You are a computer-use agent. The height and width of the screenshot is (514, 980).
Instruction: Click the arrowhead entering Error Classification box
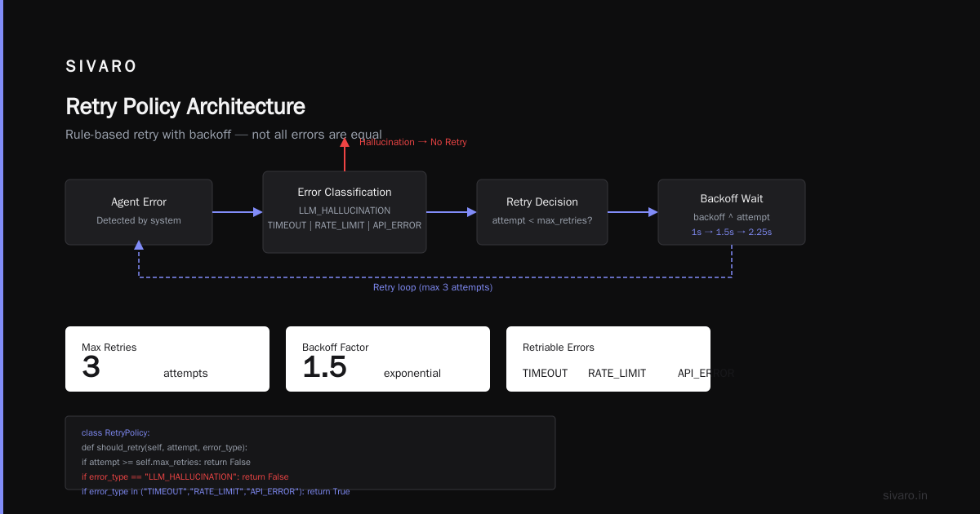tap(258, 212)
